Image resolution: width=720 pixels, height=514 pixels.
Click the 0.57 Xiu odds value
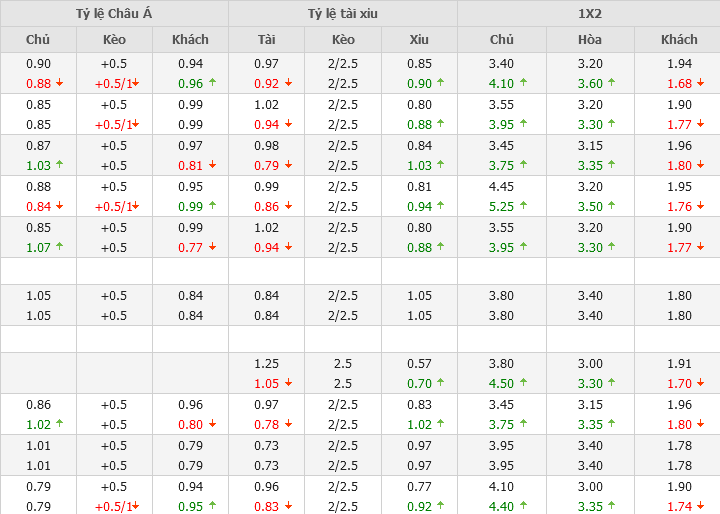tap(419, 364)
